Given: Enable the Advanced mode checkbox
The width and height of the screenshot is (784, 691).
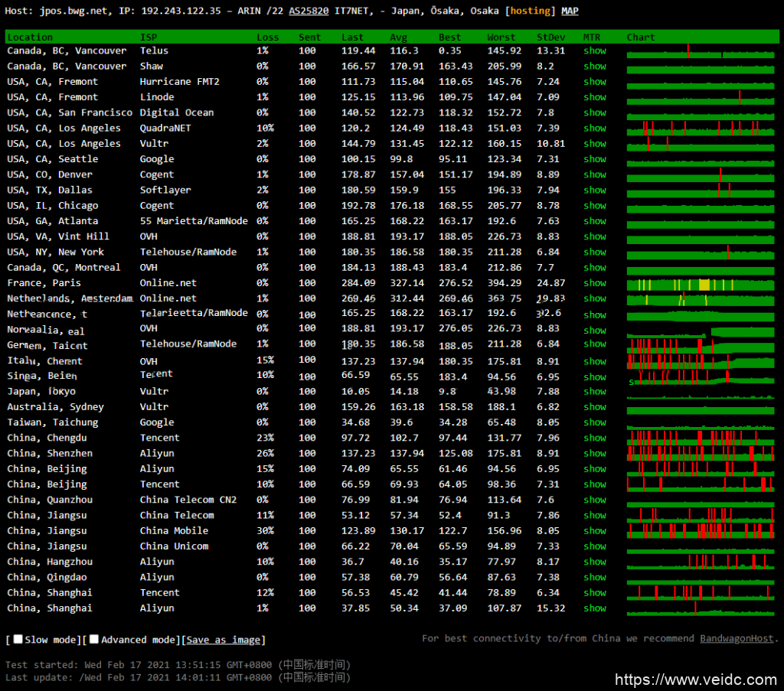Looking at the screenshot, I should point(94,640).
